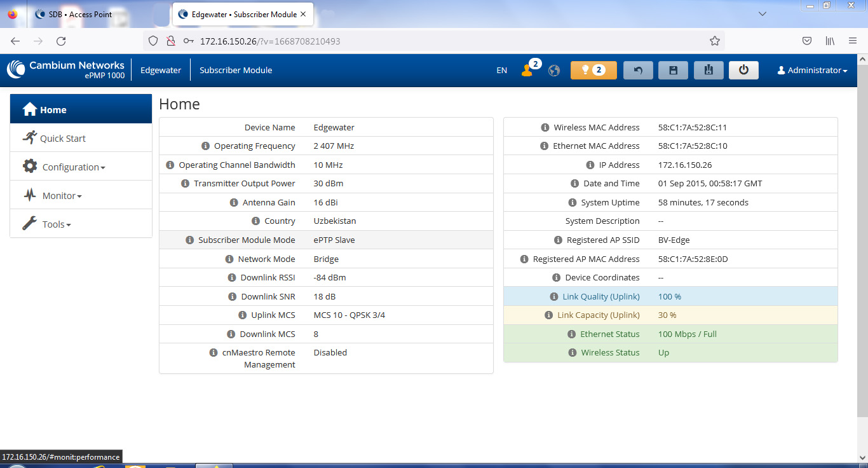
Task: Expand the Configuration menu
Action: 73,167
